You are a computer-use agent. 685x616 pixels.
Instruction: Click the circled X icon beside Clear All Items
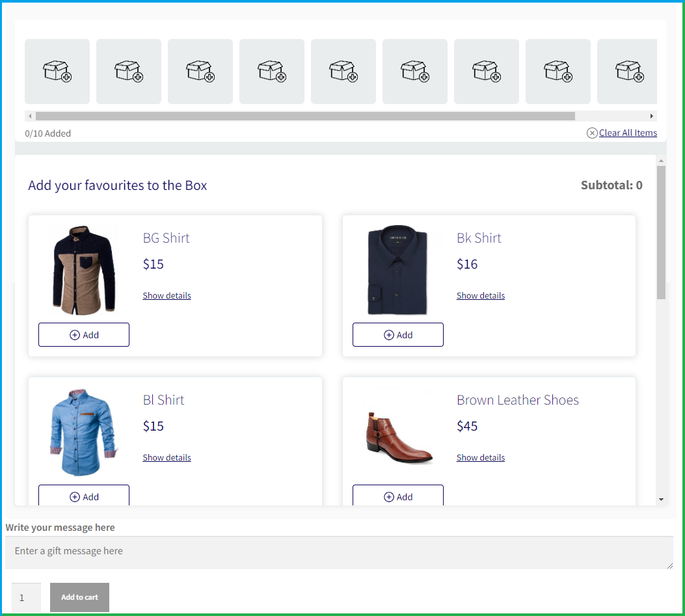pos(592,133)
